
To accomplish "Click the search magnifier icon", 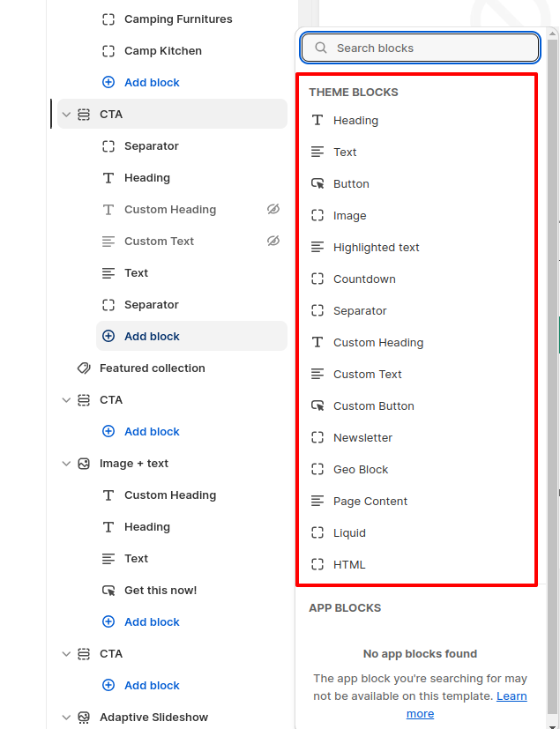I will tap(321, 47).
